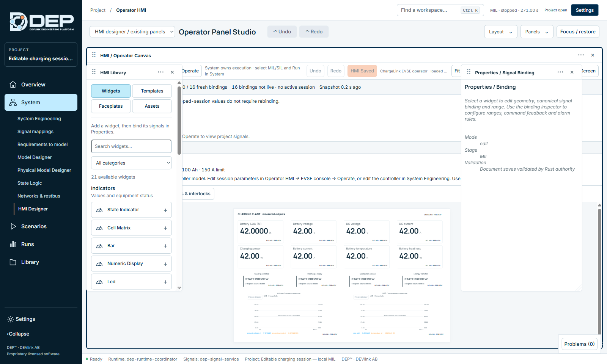Viewport: 607px width, 364px height.
Task: Click the Focus / restore button
Action: coord(578,32)
